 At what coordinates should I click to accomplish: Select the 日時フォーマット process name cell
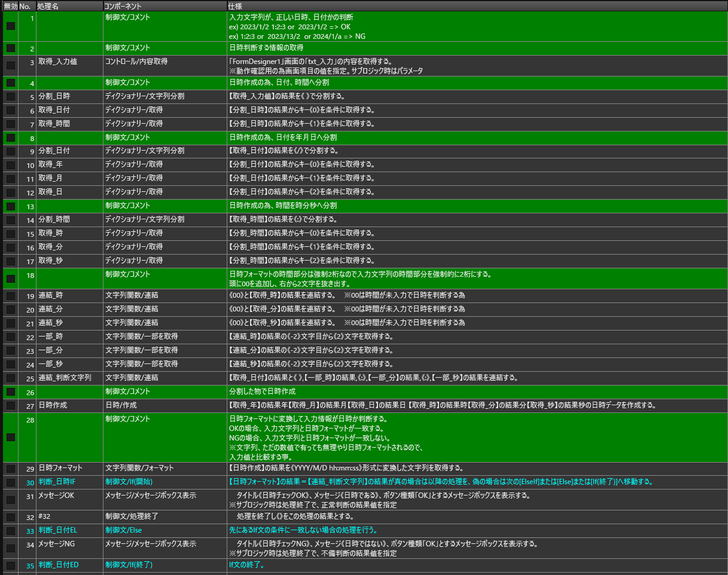60,468
